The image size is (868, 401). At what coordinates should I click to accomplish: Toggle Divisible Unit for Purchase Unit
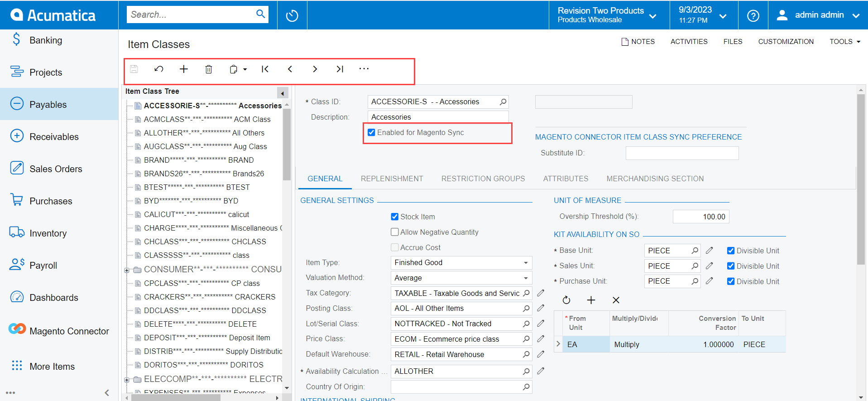click(731, 281)
